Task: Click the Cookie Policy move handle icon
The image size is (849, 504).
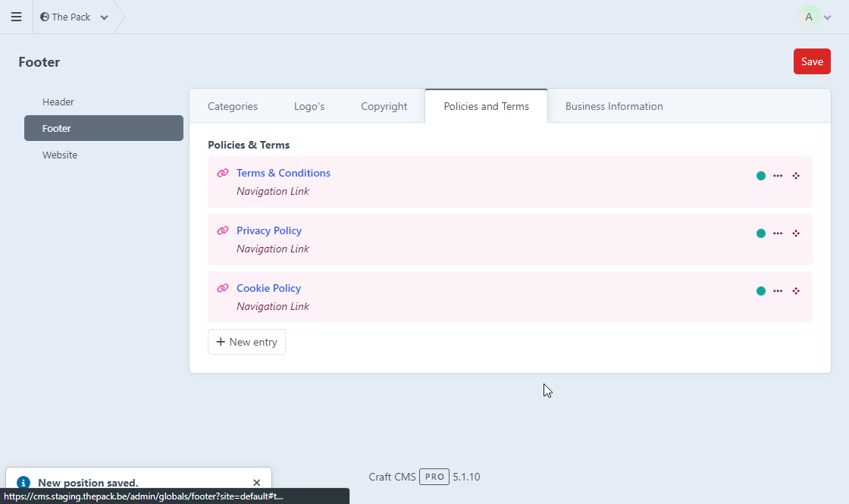Action: (796, 291)
